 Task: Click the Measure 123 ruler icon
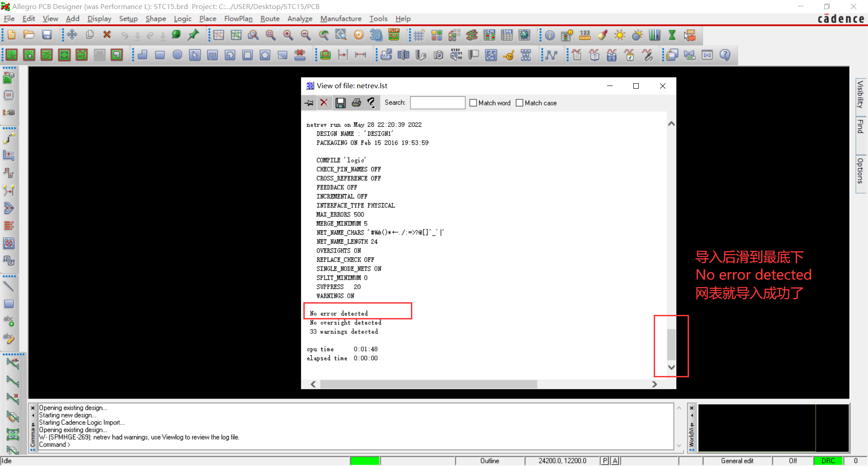pos(585,35)
